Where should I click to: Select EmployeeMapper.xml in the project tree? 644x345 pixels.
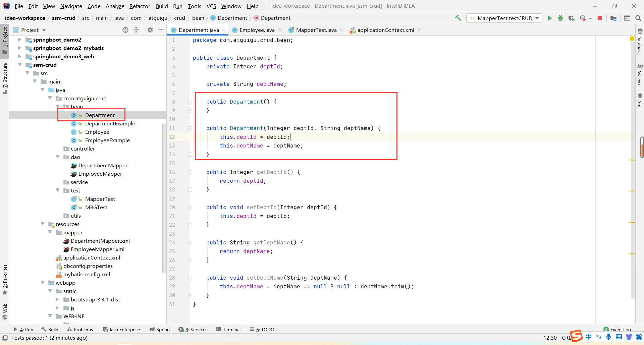coord(98,249)
